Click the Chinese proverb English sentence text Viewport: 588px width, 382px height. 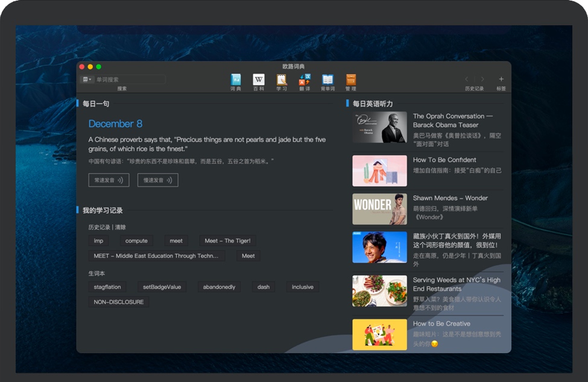(207, 144)
